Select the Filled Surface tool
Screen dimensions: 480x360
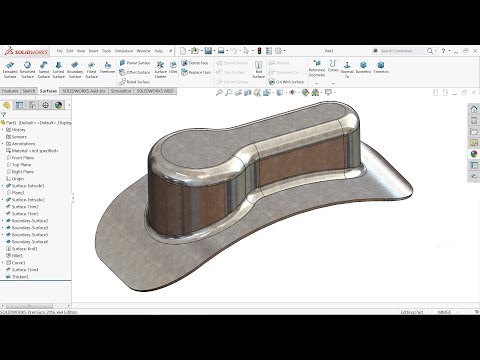click(91, 69)
